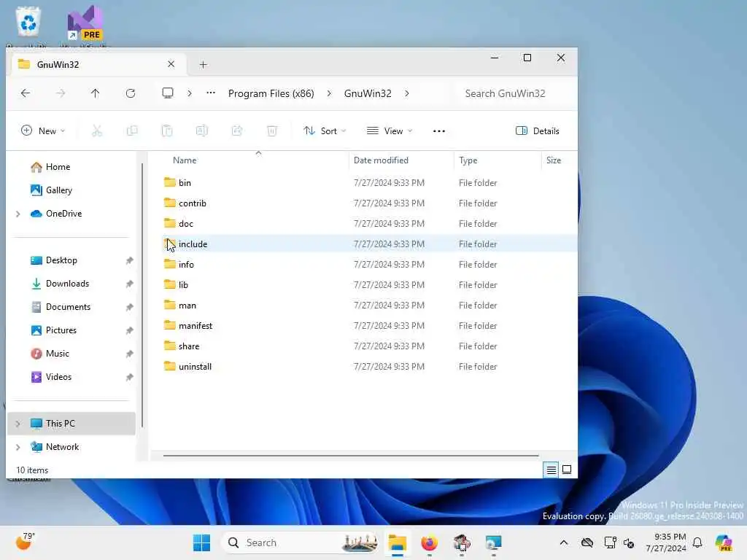Open Gallery in navigation pane
This screenshot has width=747, height=560.
click(58, 190)
